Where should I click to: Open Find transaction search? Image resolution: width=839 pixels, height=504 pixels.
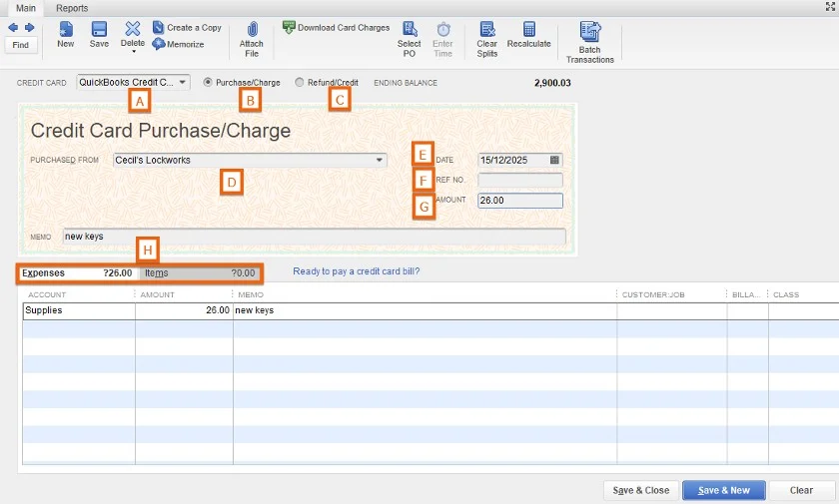coord(20,45)
